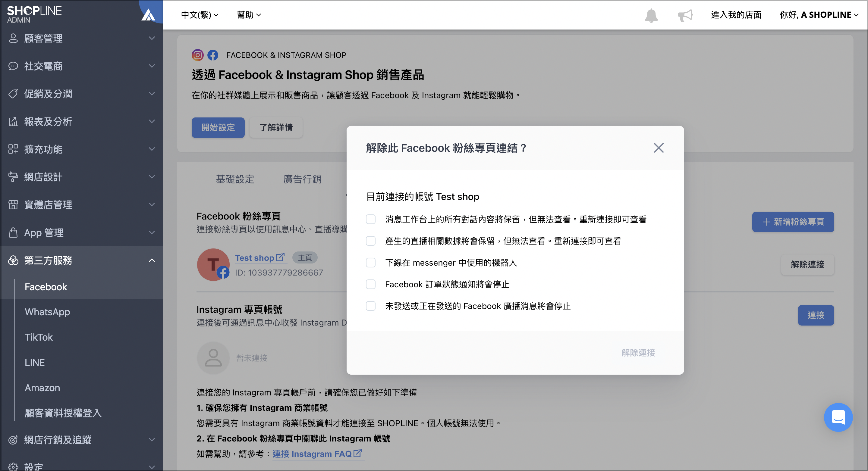This screenshot has height=471, width=868.
Task: Click the 了解詳情 button
Action: pyautogui.click(x=276, y=128)
